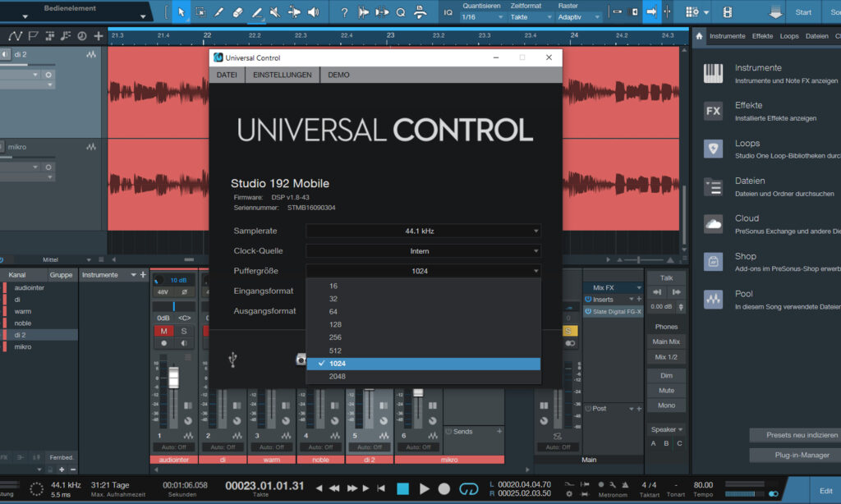Viewport: 841px width, 504px height.
Task: Open the Dateien browser icon
Action: (713, 186)
